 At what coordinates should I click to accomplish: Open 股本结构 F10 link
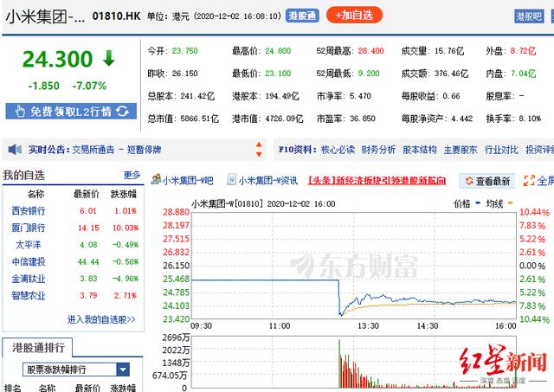coord(419,150)
